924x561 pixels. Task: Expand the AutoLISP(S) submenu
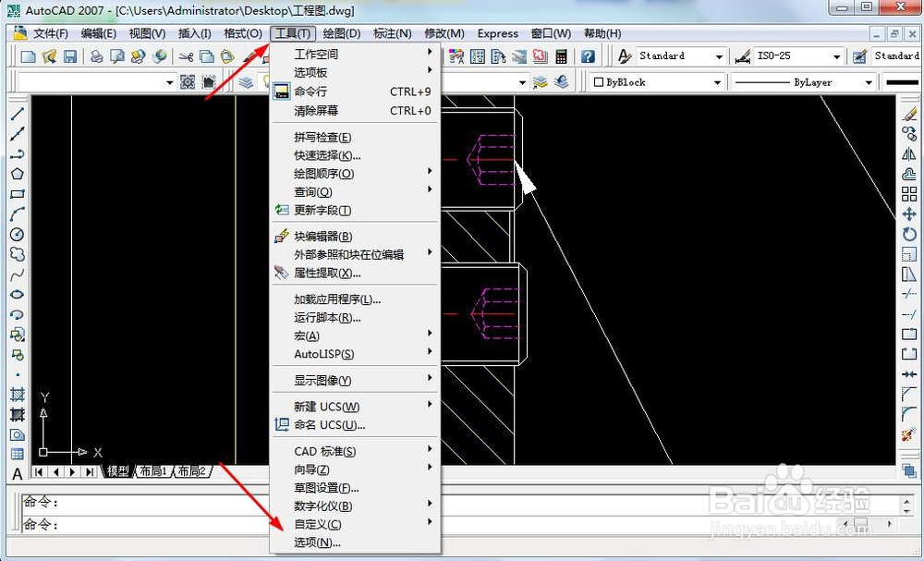point(356,354)
